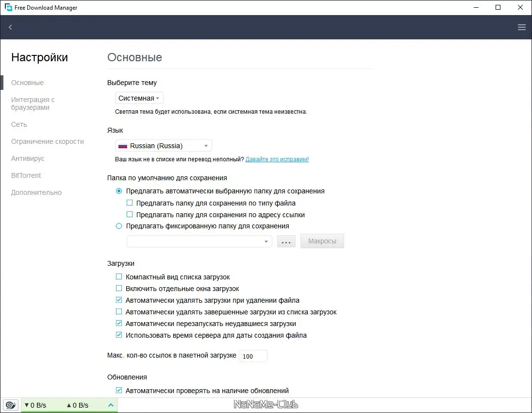Screen dimensions: 532x413
Task: Maximize the Free Download Manager window
Action: pyautogui.click(x=498, y=7)
